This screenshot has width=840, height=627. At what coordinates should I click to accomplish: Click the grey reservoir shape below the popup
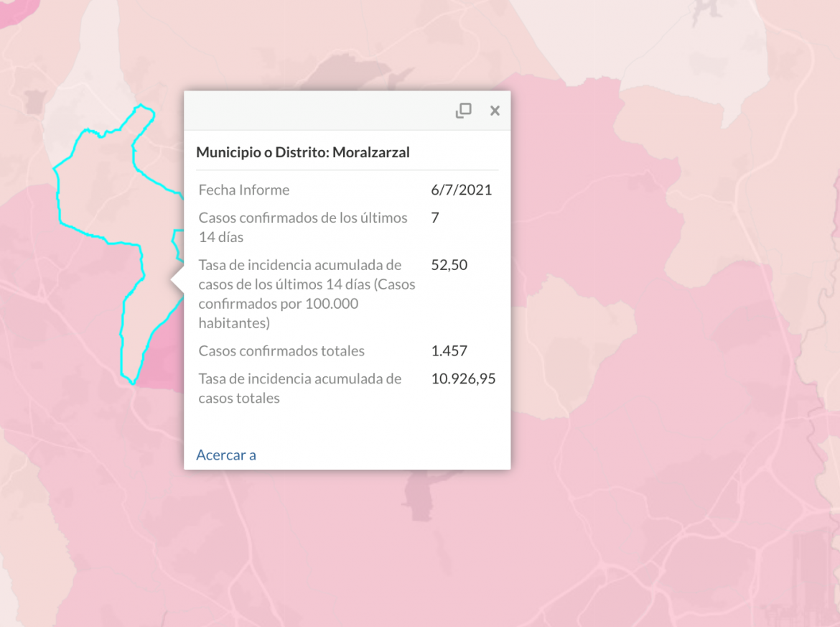click(x=421, y=493)
